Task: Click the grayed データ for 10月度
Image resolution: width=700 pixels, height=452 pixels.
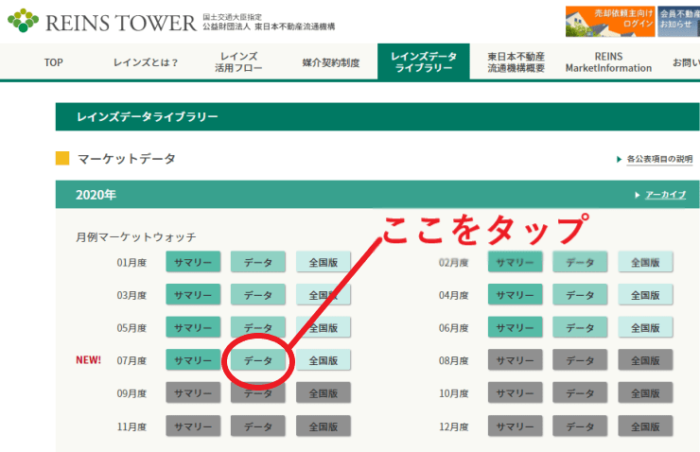Action: coord(580,393)
